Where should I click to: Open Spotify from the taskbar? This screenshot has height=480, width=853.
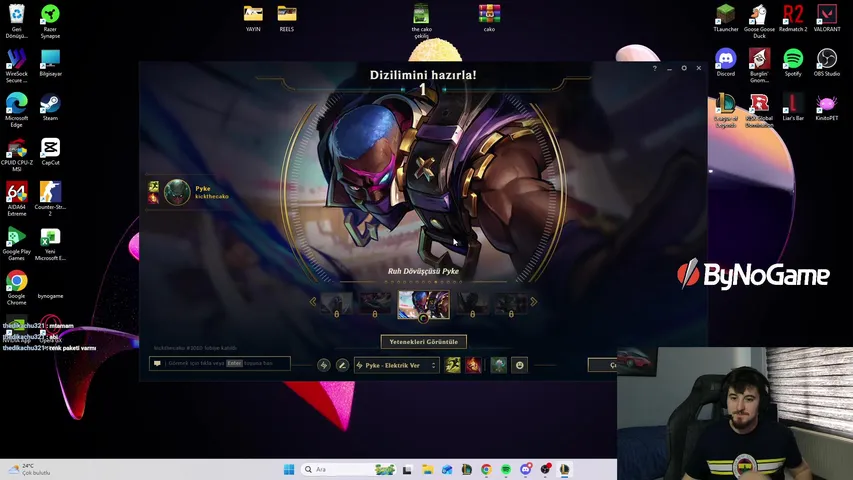point(506,469)
